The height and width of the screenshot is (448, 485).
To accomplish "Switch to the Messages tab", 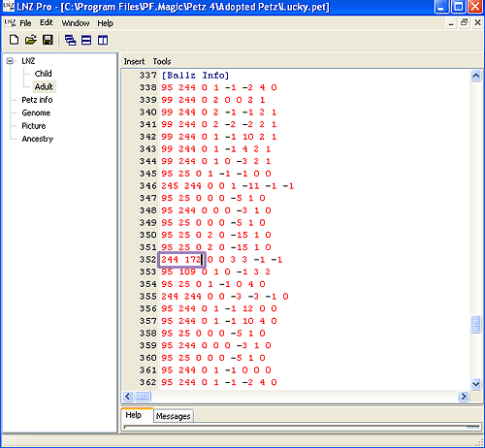I will pyautogui.click(x=173, y=416).
